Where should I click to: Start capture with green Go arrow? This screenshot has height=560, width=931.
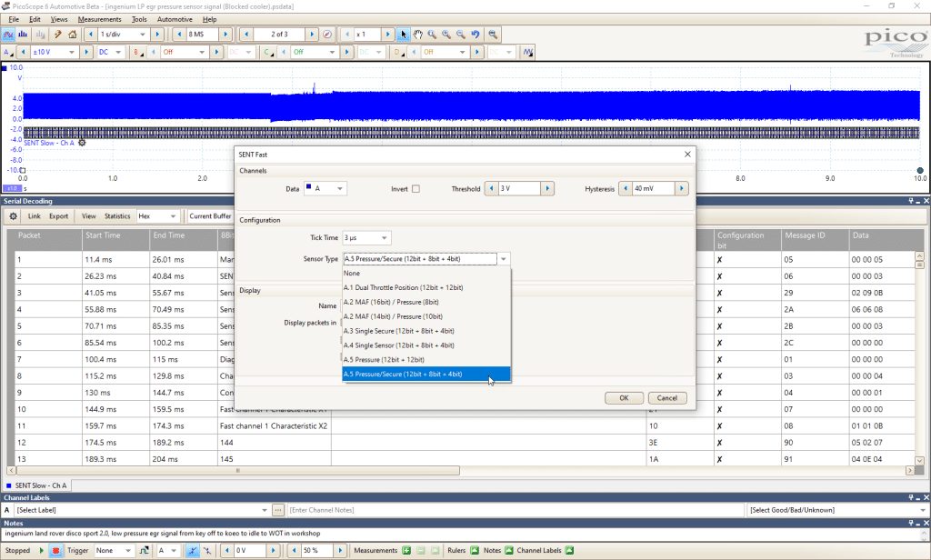click(x=42, y=551)
